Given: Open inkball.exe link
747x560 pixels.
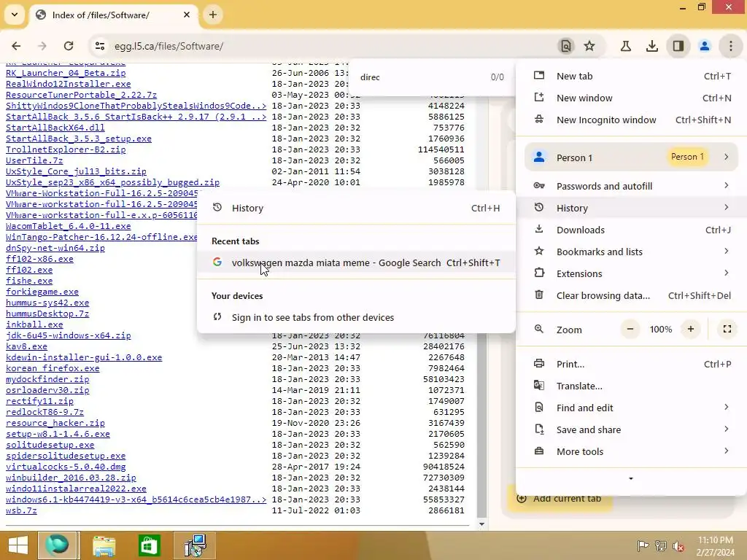Looking at the screenshot, I should point(34,324).
